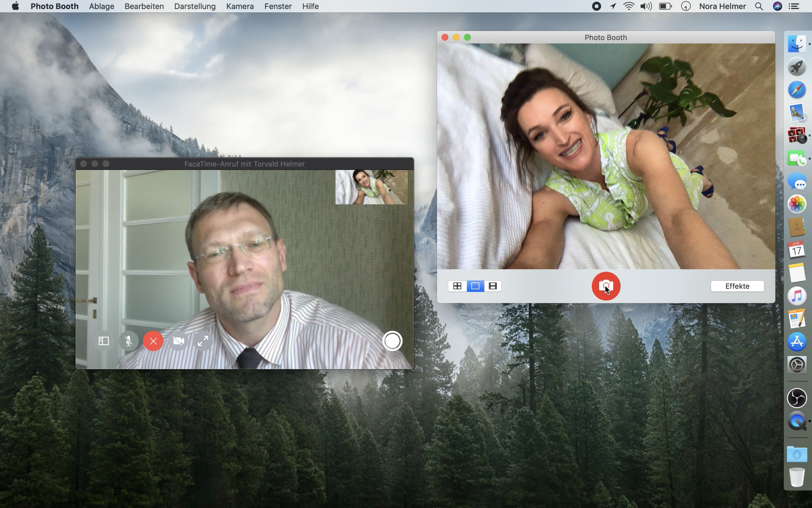The height and width of the screenshot is (508, 812).
Task: Launch Safari from the Dock
Action: [796, 89]
